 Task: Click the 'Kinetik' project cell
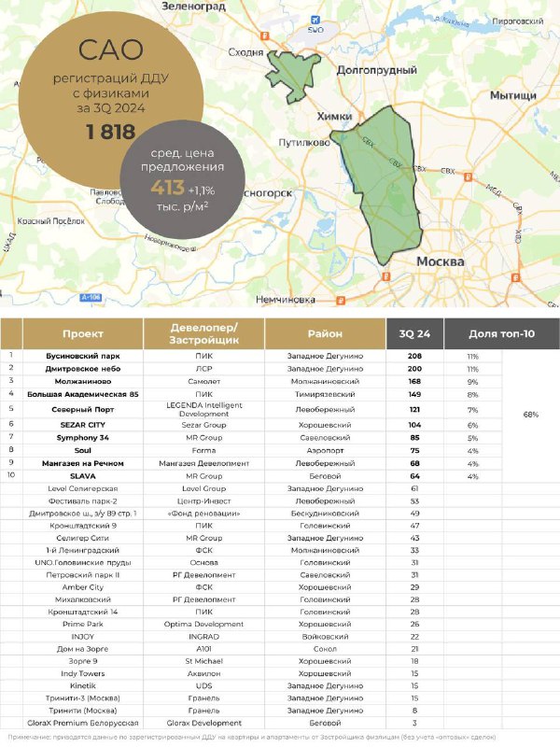point(83,686)
